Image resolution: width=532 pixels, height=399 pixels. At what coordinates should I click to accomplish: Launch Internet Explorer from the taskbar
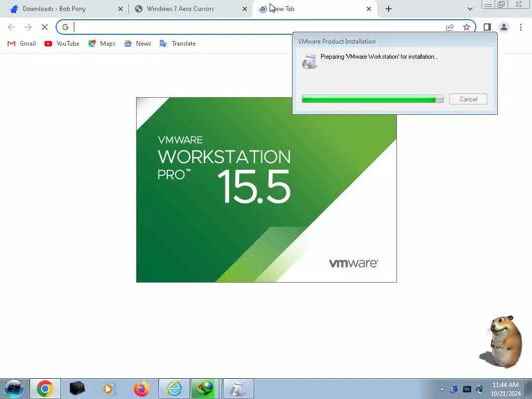tap(174, 389)
